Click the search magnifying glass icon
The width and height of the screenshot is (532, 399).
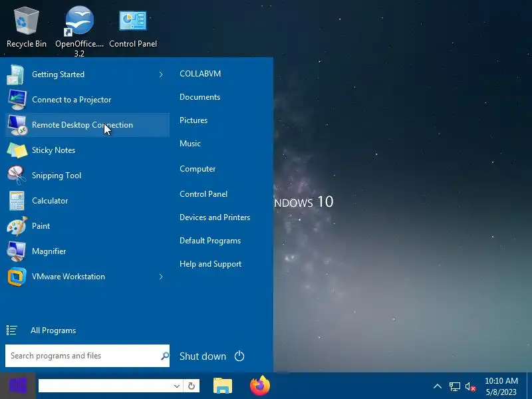tap(165, 356)
